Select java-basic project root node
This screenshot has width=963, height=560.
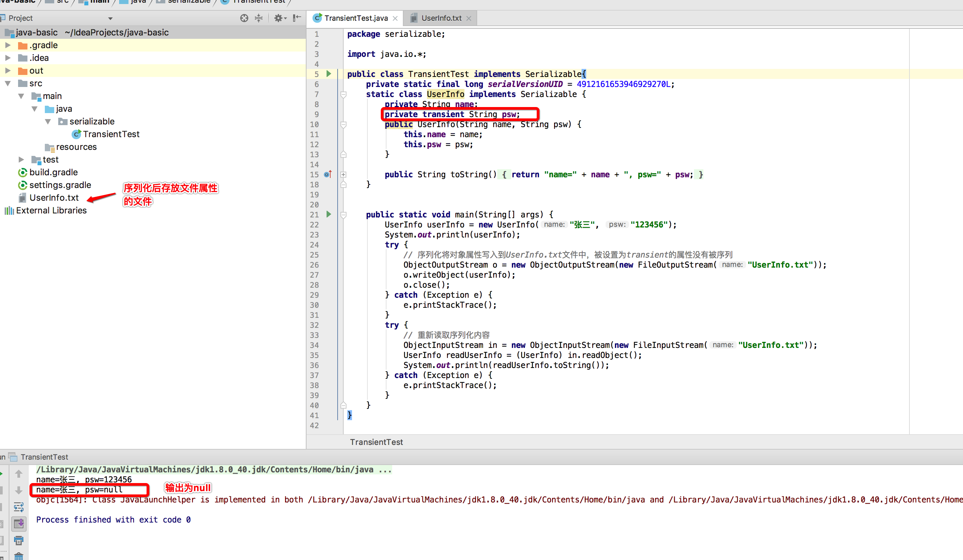[x=37, y=32]
